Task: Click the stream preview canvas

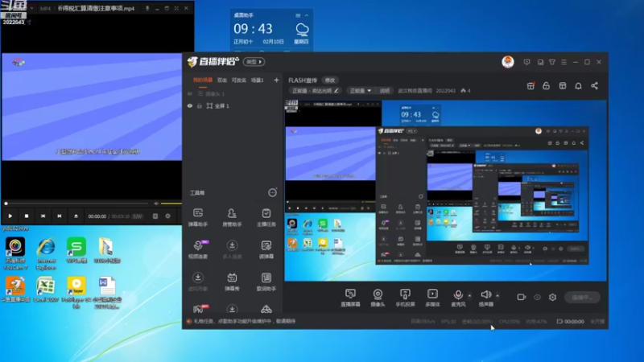Action: tap(446, 191)
